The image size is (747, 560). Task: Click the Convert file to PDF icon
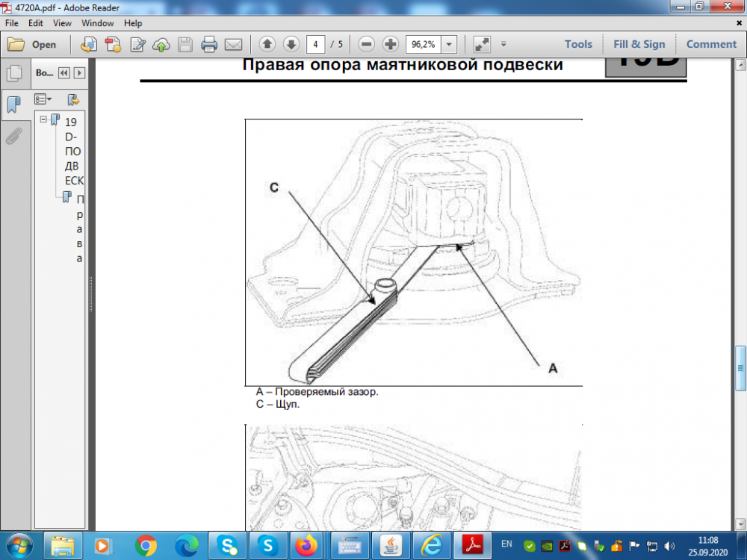[x=113, y=44]
